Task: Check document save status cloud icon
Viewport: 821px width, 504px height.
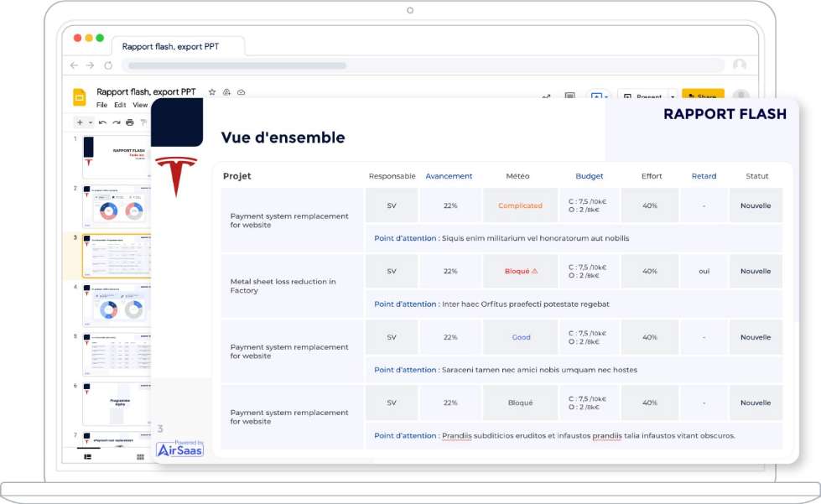Action: click(240, 92)
